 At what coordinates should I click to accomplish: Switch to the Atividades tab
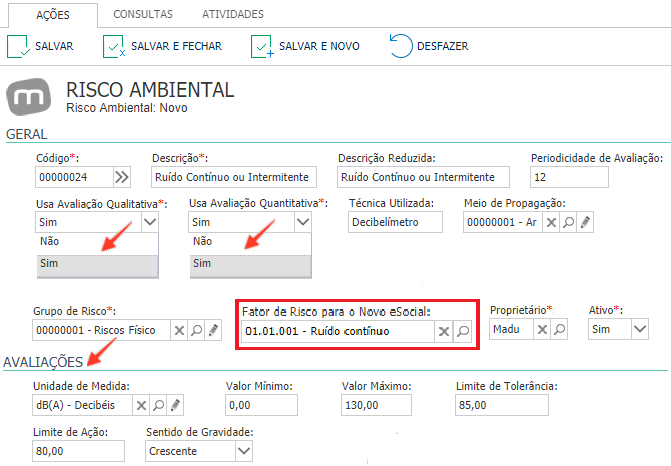[x=233, y=14]
